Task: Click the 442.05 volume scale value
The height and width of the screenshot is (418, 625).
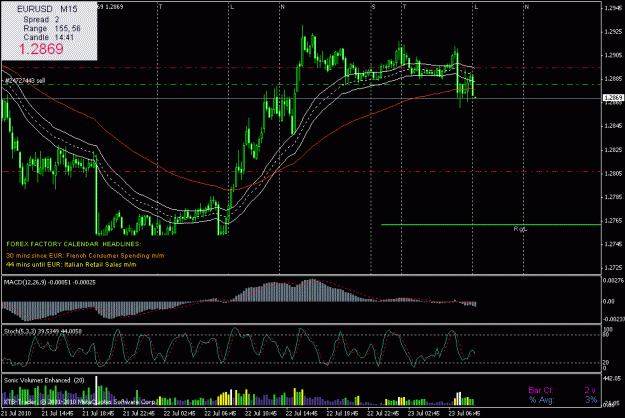Action: (x=613, y=378)
